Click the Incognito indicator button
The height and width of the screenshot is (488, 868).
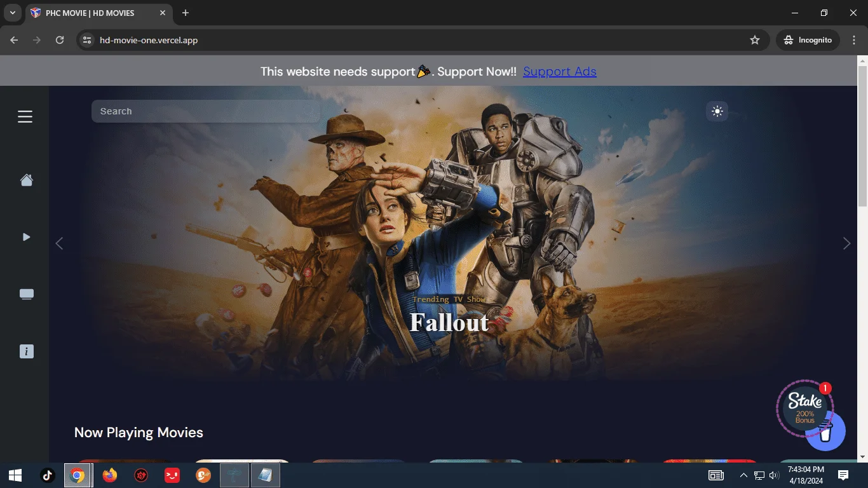(808, 40)
